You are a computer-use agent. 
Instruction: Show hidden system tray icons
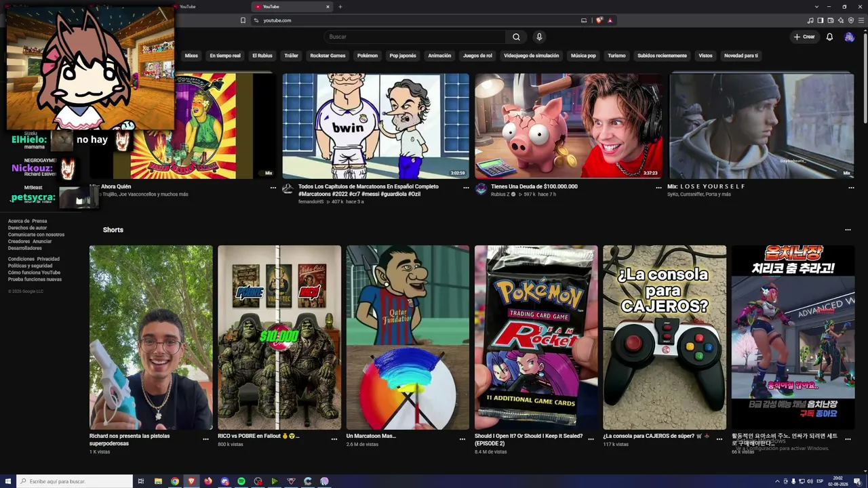(777, 481)
